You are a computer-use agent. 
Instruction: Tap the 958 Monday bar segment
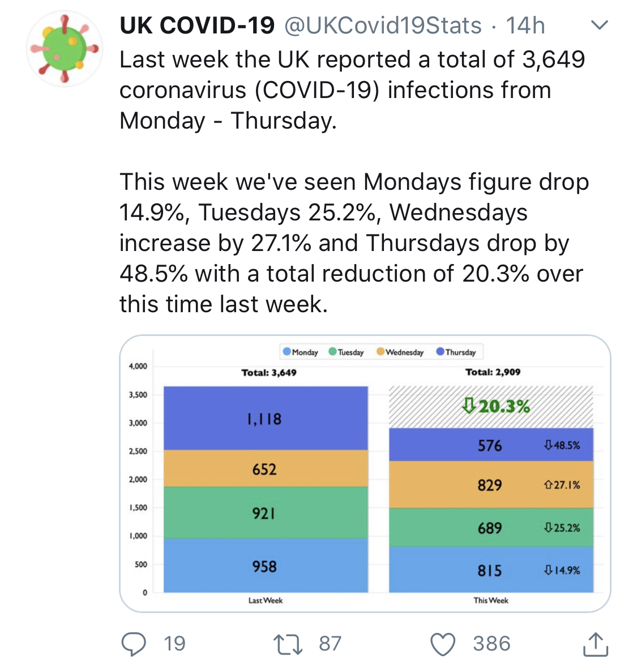265,565
